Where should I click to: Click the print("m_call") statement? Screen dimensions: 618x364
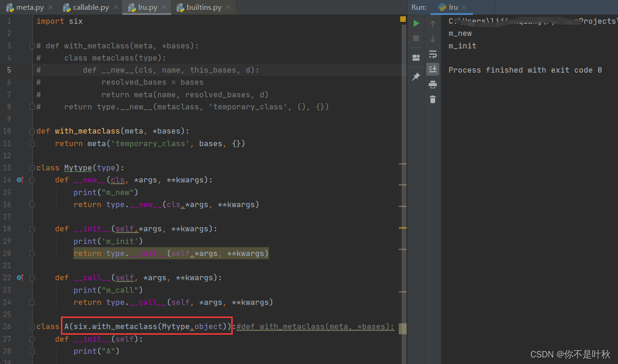click(108, 290)
